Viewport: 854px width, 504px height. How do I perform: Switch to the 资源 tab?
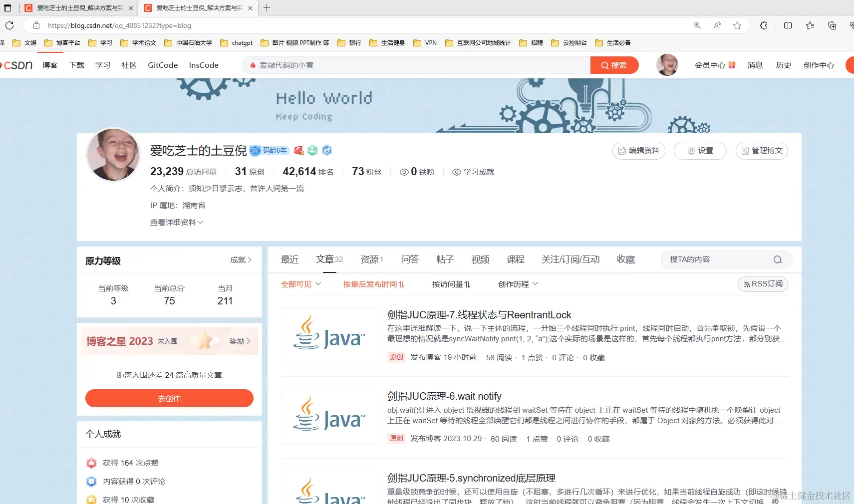(372, 259)
